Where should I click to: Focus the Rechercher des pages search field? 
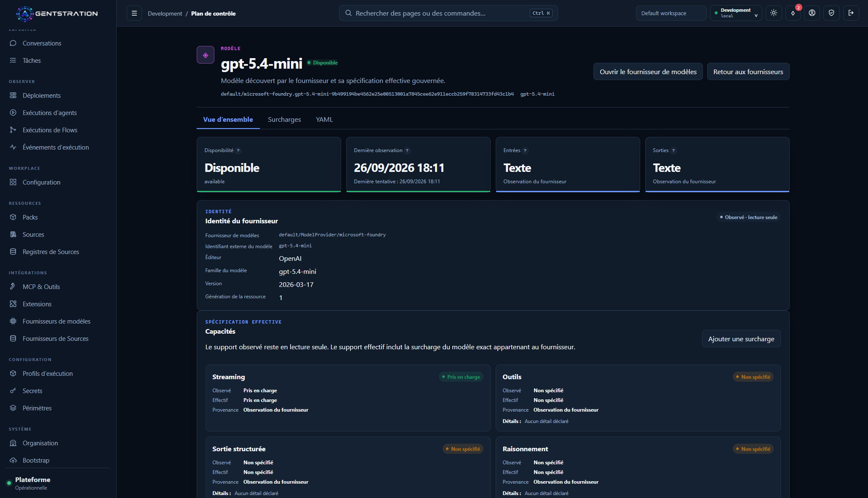pyautogui.click(x=448, y=13)
